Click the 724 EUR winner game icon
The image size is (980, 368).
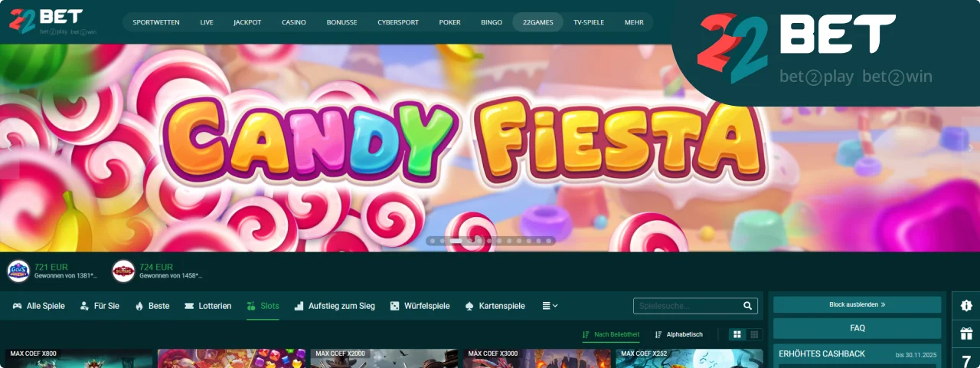[x=123, y=271]
